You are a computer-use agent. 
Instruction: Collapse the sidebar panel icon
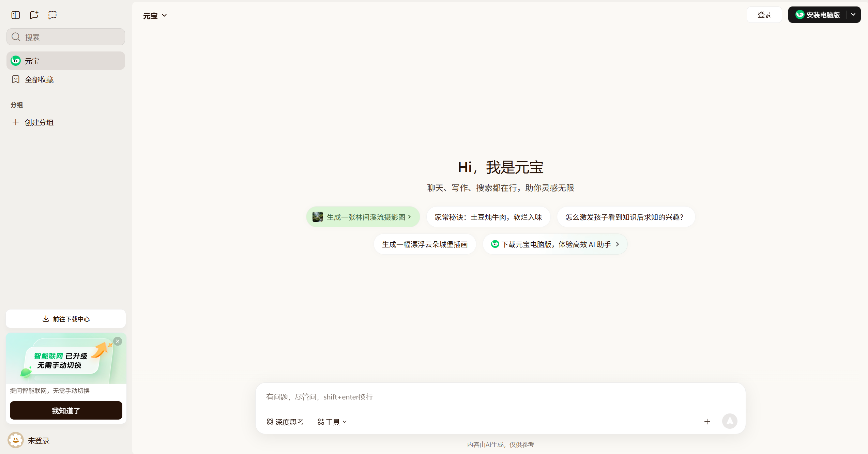16,15
